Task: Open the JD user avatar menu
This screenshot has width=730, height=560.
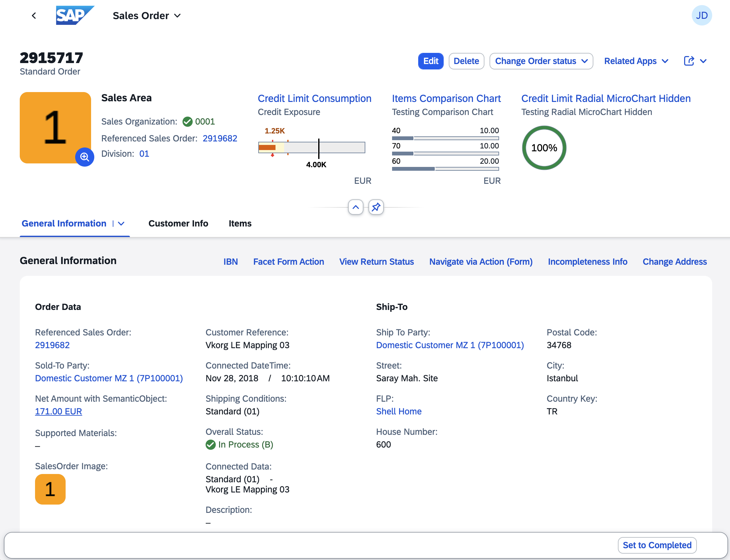Action: click(x=701, y=15)
